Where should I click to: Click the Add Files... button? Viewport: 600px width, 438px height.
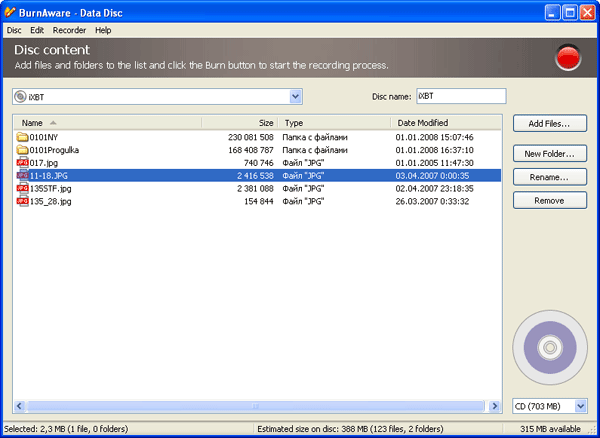tap(549, 124)
